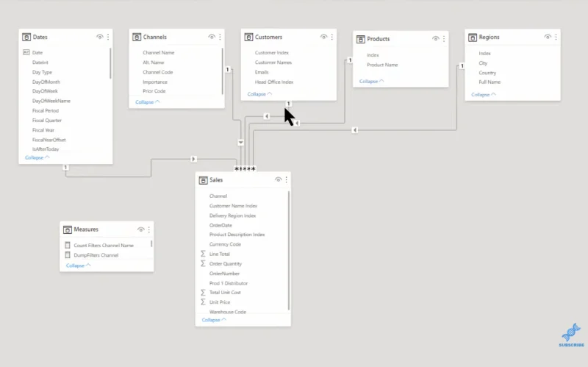588x367 pixels.
Task: Collapse the Customers table
Action: (x=259, y=94)
